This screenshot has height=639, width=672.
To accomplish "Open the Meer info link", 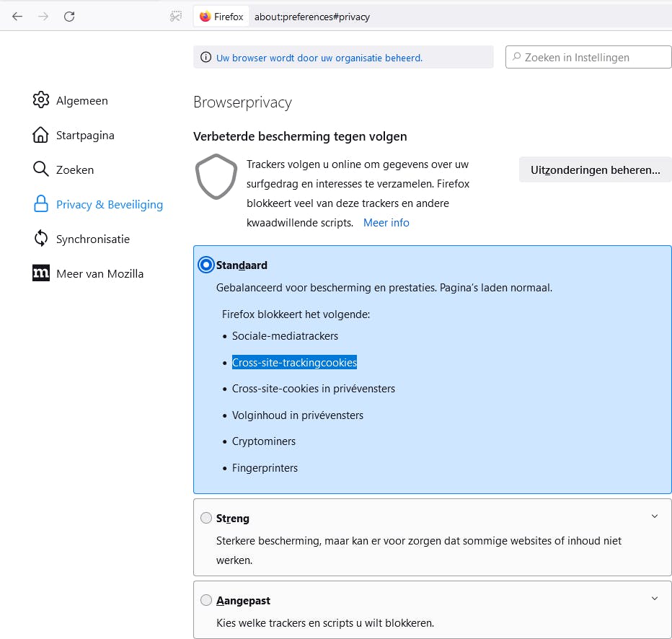I will (x=386, y=223).
